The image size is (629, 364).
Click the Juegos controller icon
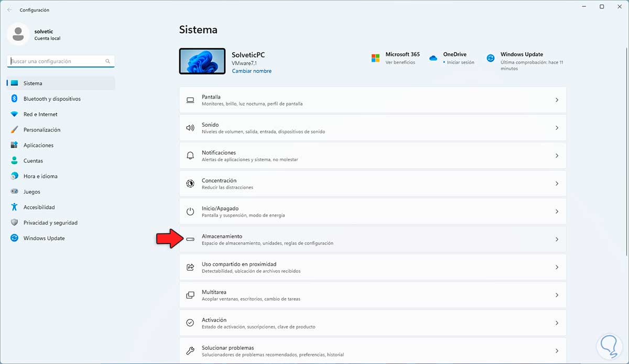tap(14, 192)
